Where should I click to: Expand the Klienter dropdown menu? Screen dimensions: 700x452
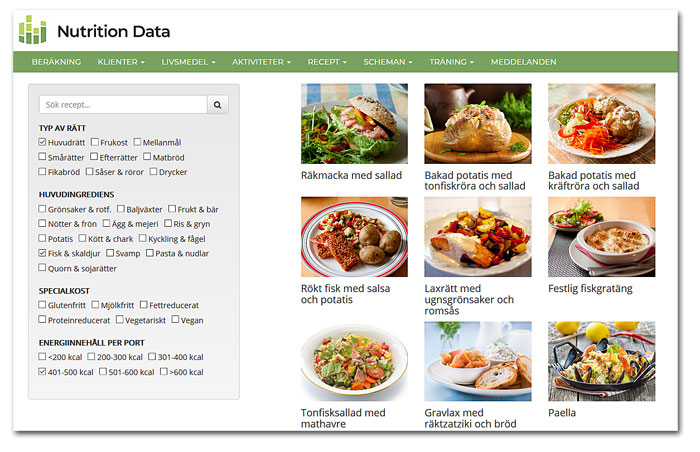121,62
